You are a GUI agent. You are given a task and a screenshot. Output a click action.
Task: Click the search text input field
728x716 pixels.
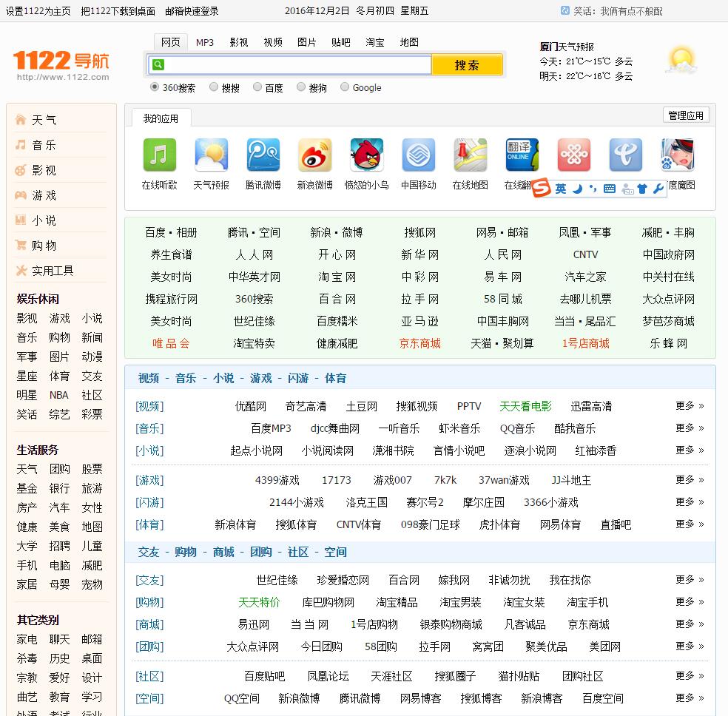pos(290,64)
